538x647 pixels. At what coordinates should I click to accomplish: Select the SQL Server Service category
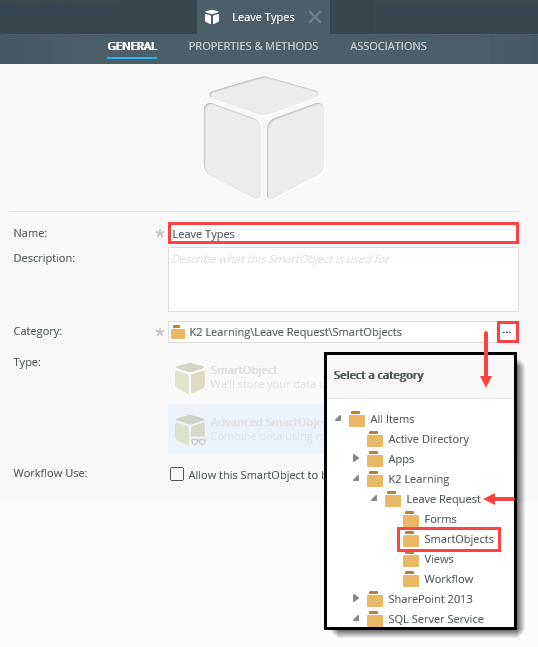tap(436, 619)
